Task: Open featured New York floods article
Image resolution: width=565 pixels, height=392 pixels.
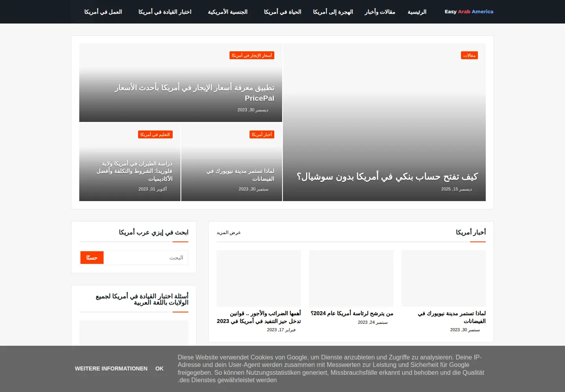Action: (240, 175)
